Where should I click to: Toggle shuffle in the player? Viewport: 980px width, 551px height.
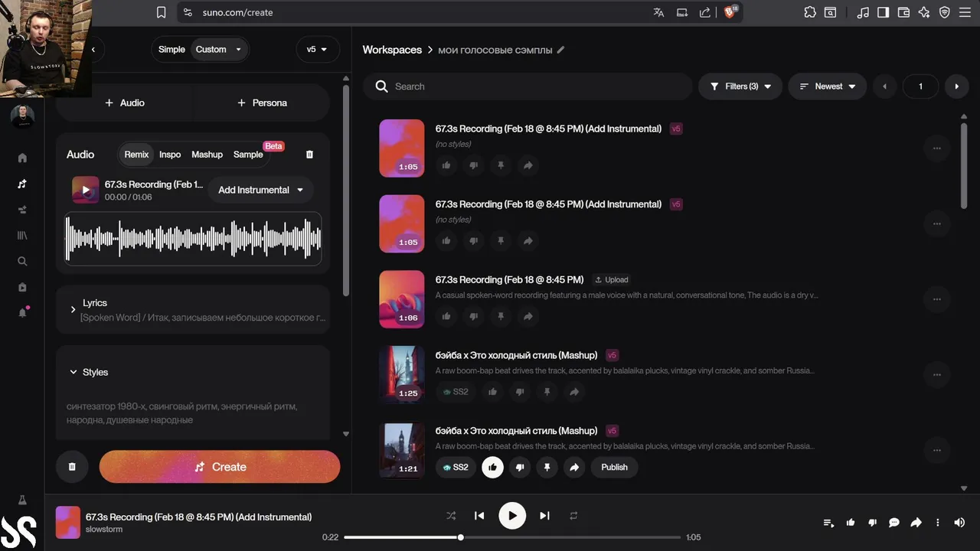(451, 516)
